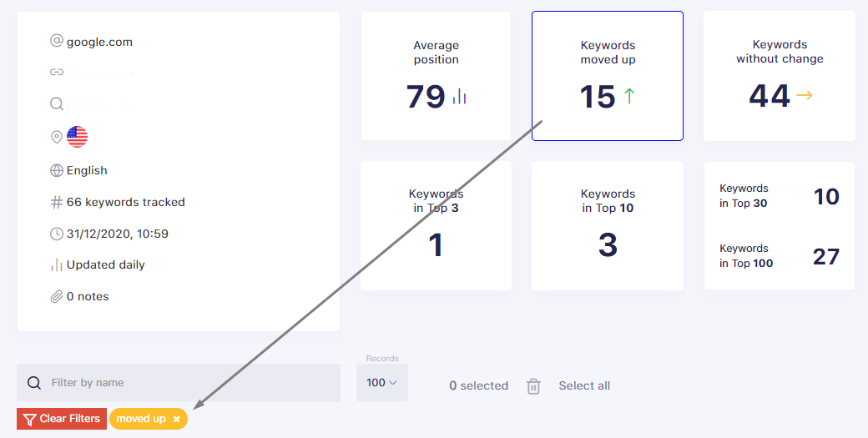
Task: Click Keywords in Top 30 row
Action: pos(779,196)
